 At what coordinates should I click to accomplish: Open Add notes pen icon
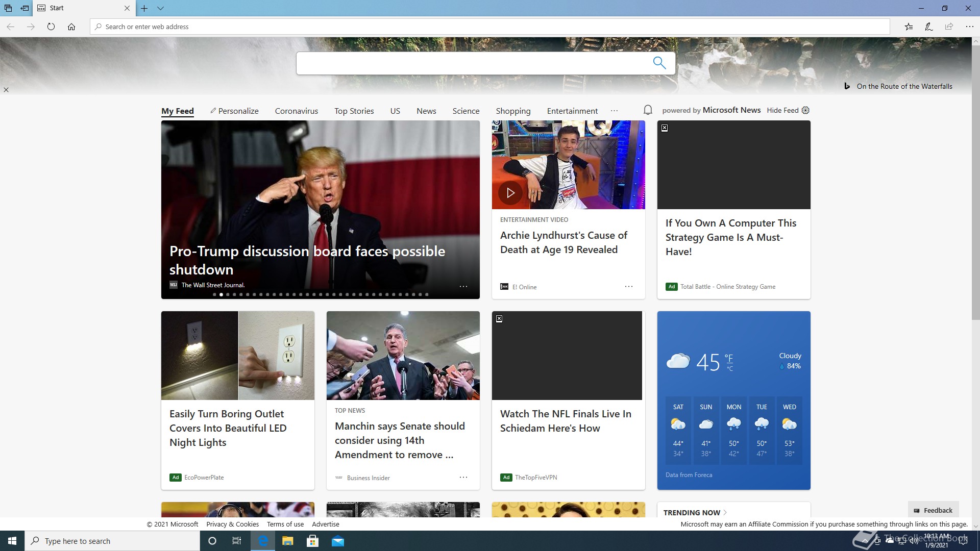pos(929,27)
